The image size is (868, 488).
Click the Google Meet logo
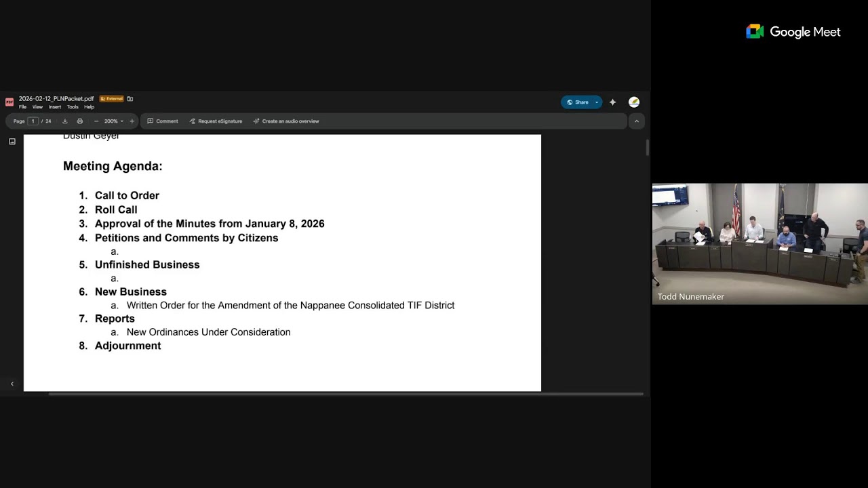(x=793, y=32)
